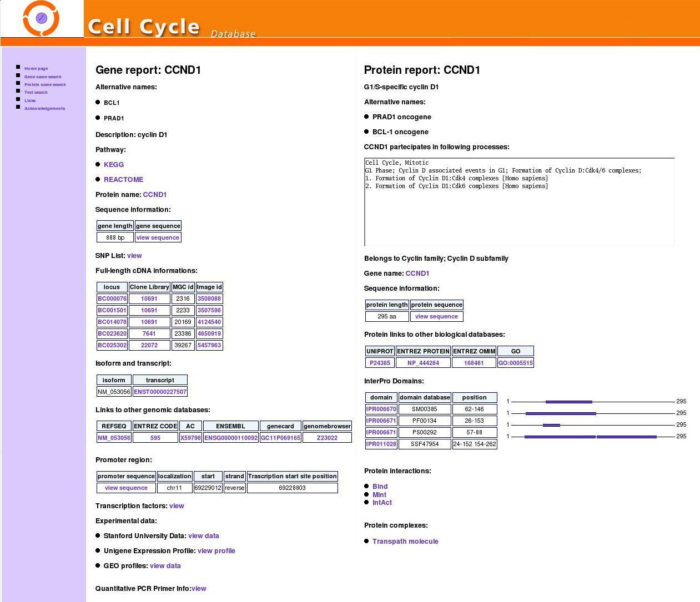700x602 pixels.
Task: Open Clone Library 7641 link
Action: (149, 333)
